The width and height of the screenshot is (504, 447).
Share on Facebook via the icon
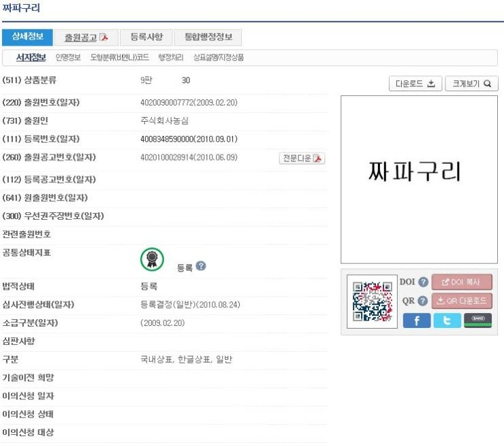[x=417, y=320]
